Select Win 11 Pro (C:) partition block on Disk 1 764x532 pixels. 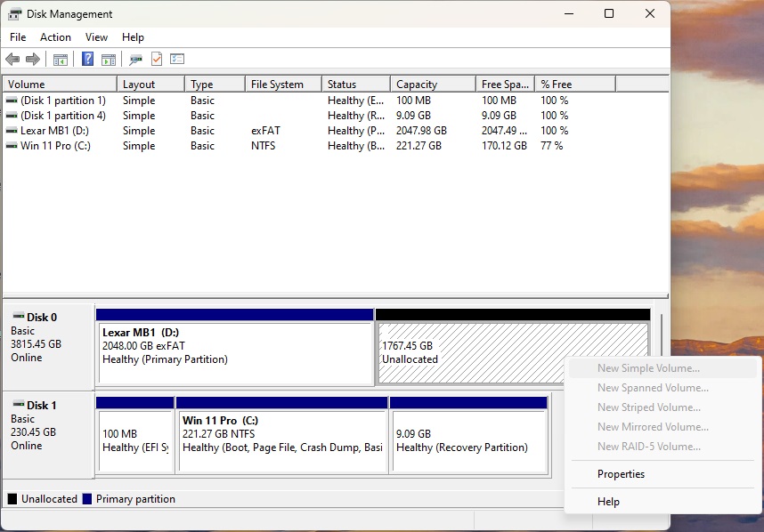[282, 435]
